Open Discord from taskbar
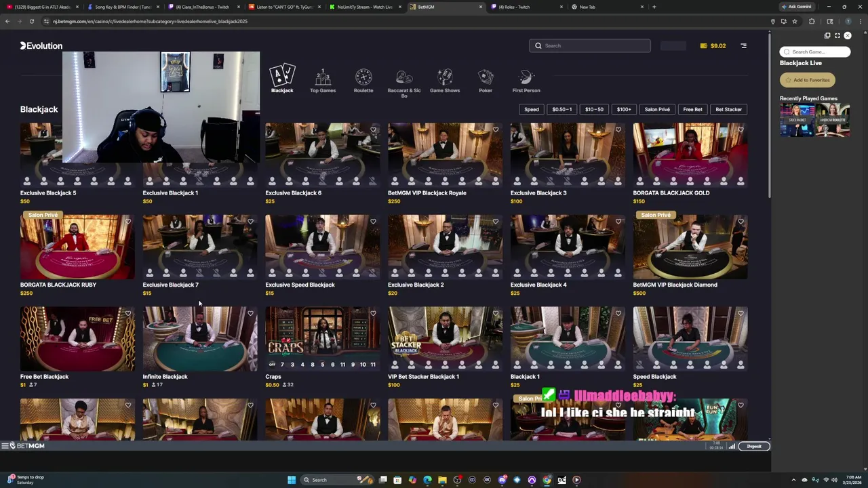This screenshot has height=488, width=868. tap(502, 480)
